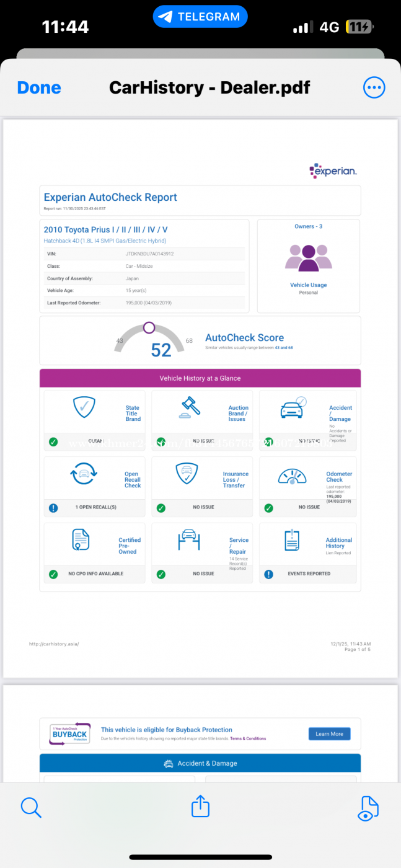The width and height of the screenshot is (401, 868).
Task: Tap the Accident & Damage section header
Action: click(x=200, y=763)
